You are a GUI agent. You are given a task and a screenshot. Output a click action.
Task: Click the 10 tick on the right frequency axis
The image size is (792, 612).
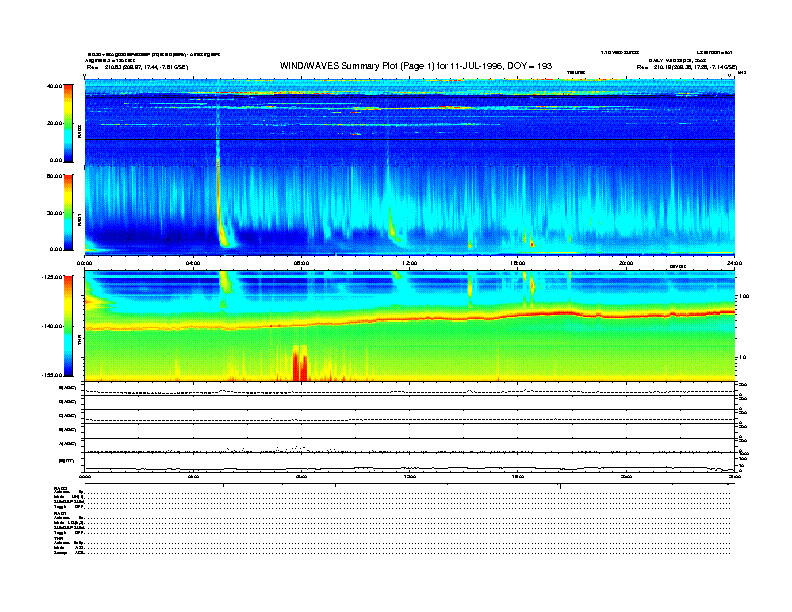[x=742, y=358]
